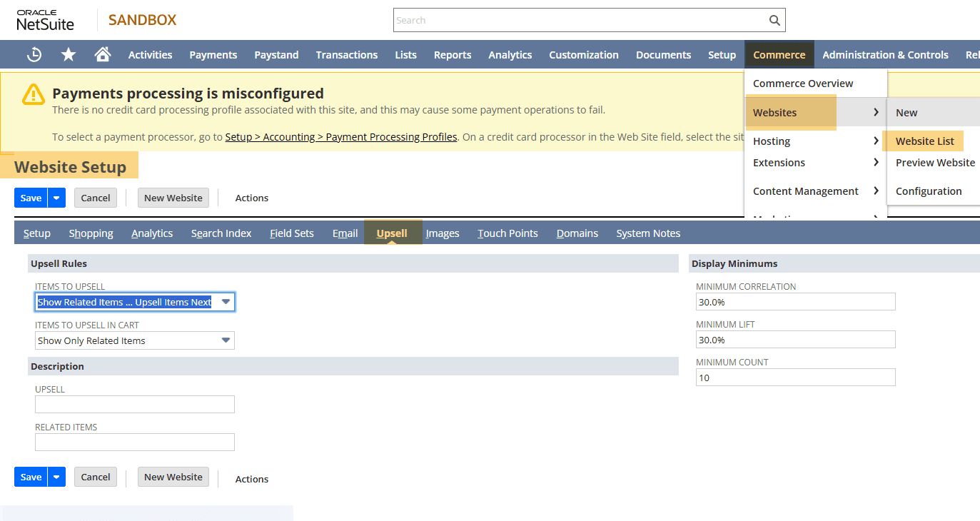Click the bottom New Website button
Viewport: 980px width, 521px height.
tap(173, 477)
